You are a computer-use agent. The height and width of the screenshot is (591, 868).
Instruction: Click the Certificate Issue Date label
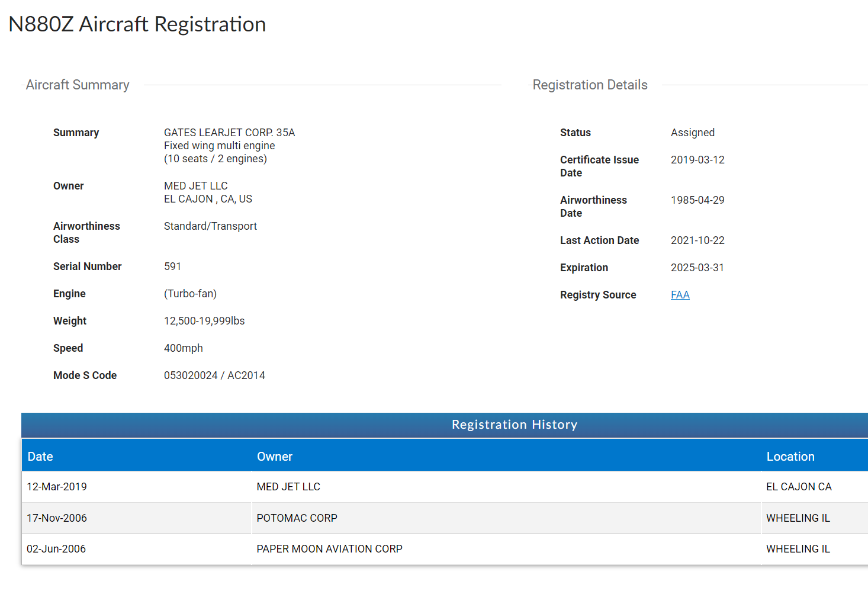coord(599,166)
